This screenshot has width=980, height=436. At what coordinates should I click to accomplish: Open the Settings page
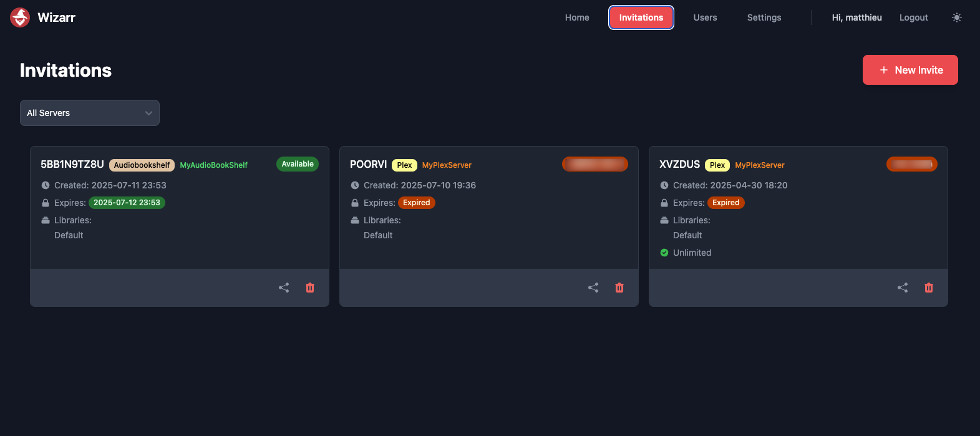click(764, 17)
